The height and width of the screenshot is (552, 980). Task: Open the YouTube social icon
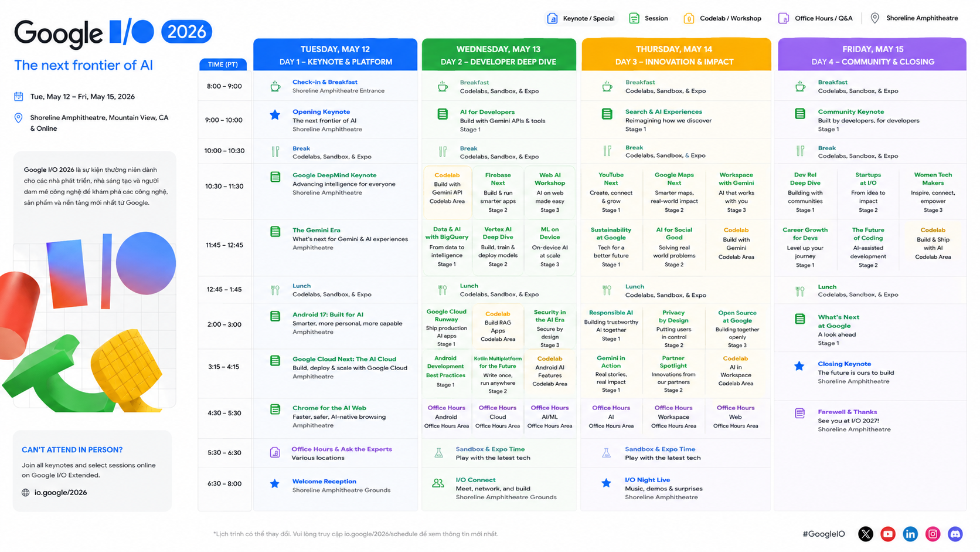coord(887,534)
